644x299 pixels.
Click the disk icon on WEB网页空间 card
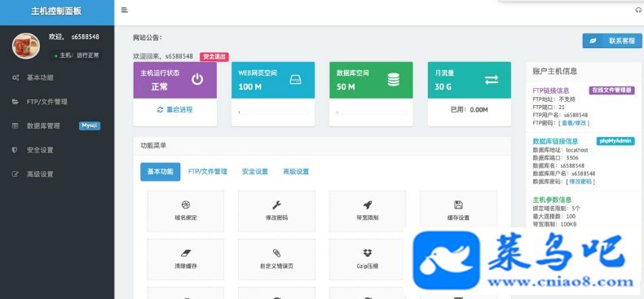pyautogui.click(x=295, y=80)
